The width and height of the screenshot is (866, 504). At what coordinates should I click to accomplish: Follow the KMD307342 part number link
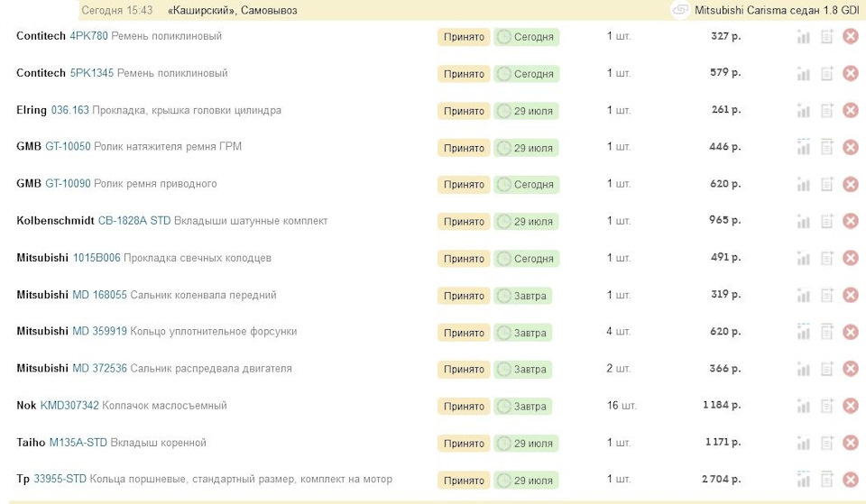(69, 406)
